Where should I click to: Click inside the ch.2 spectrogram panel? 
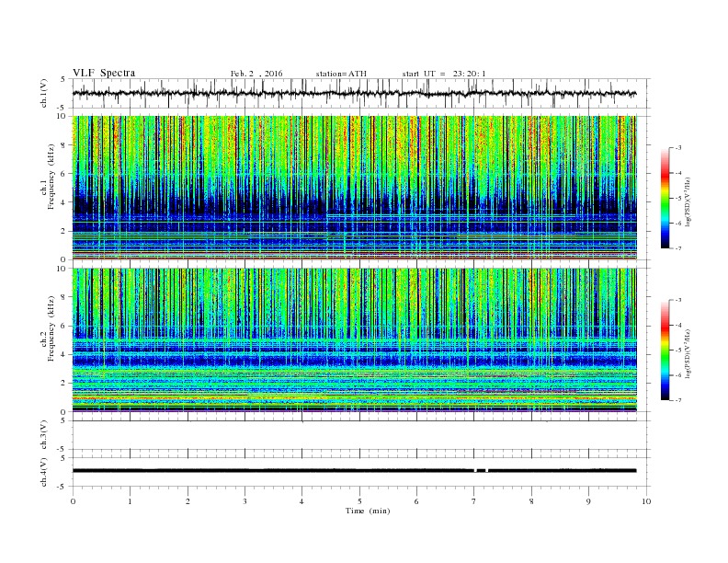(355, 339)
